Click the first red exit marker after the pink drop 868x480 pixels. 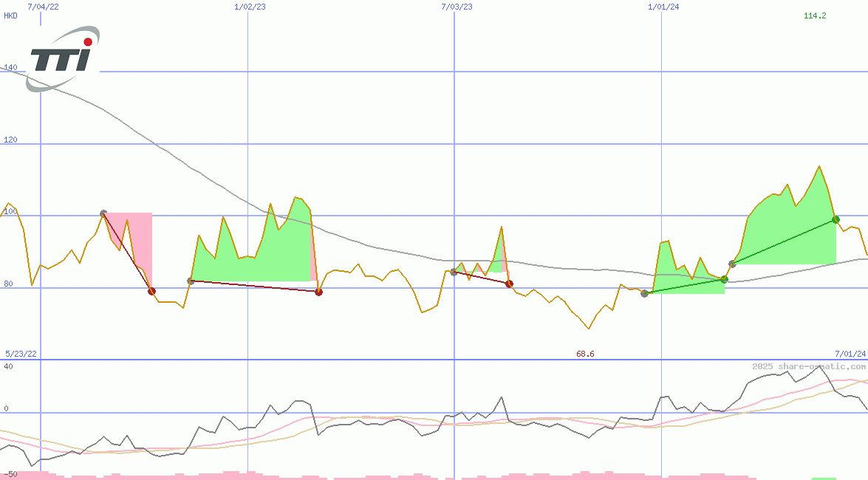pos(151,291)
